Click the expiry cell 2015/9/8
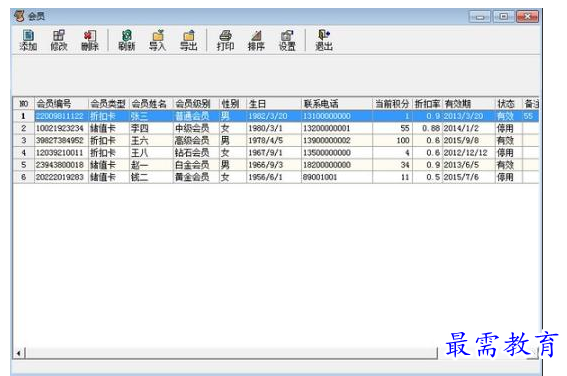 [x=468, y=140]
